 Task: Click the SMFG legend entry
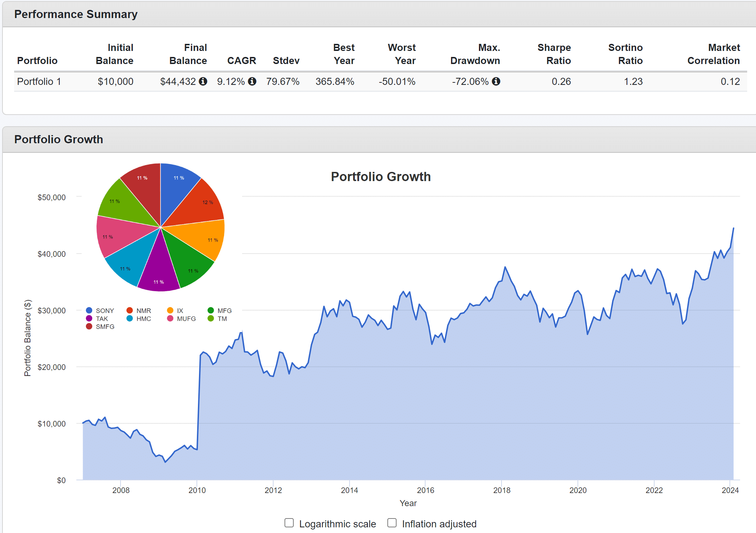coord(105,327)
